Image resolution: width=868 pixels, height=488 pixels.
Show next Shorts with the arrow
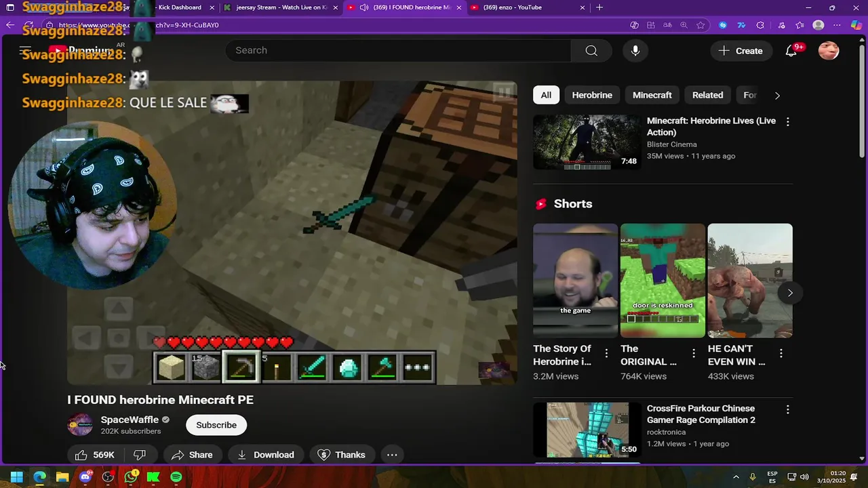[790, 293]
